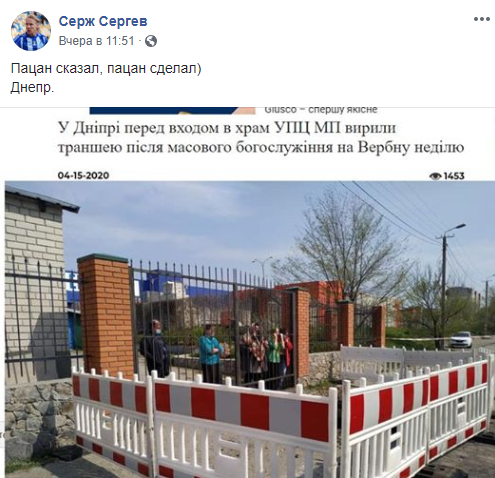Open the Серж Сергев author name link
Viewport: 495px width, 478px height.
pos(103,21)
